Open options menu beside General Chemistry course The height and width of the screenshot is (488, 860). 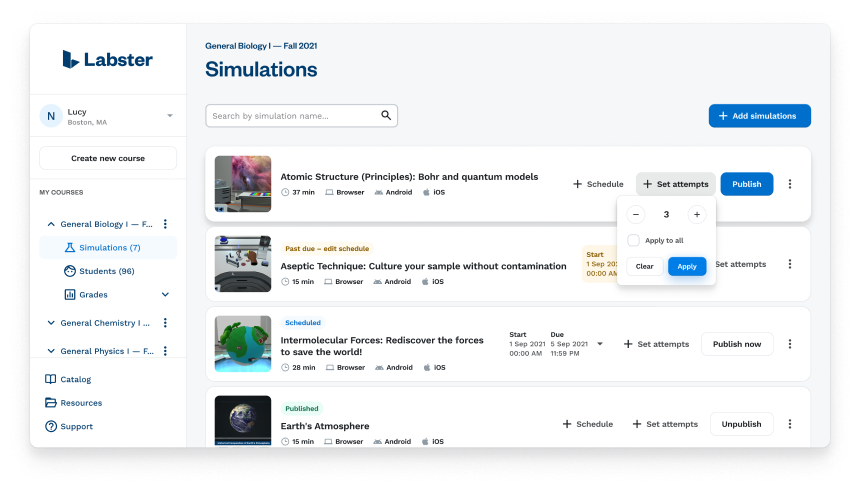[x=166, y=323]
